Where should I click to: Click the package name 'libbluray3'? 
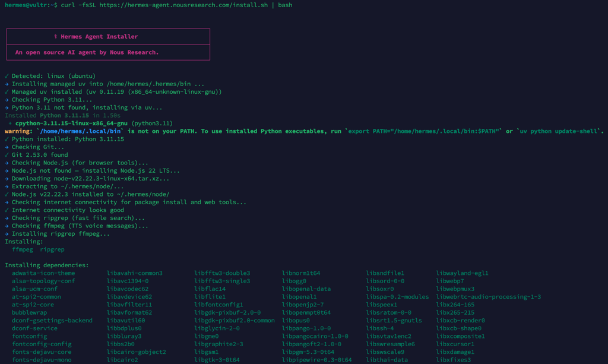click(x=124, y=336)
